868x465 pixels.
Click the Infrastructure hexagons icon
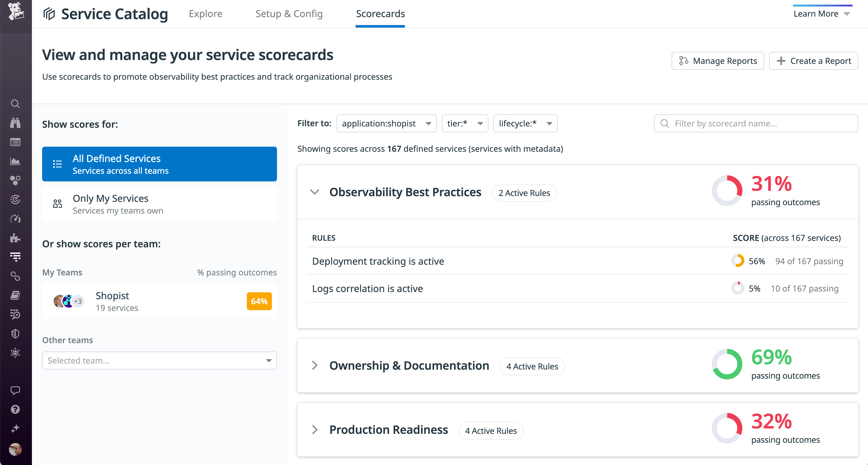pos(16,180)
